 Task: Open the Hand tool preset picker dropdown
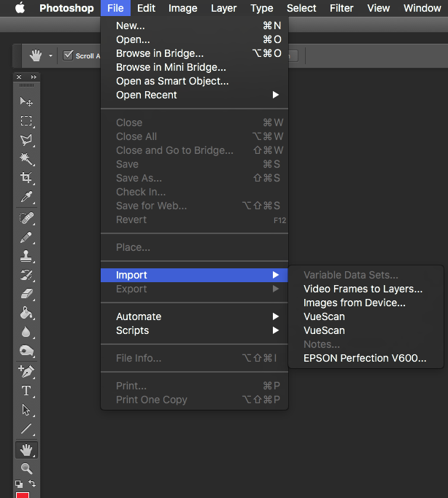tap(50, 55)
